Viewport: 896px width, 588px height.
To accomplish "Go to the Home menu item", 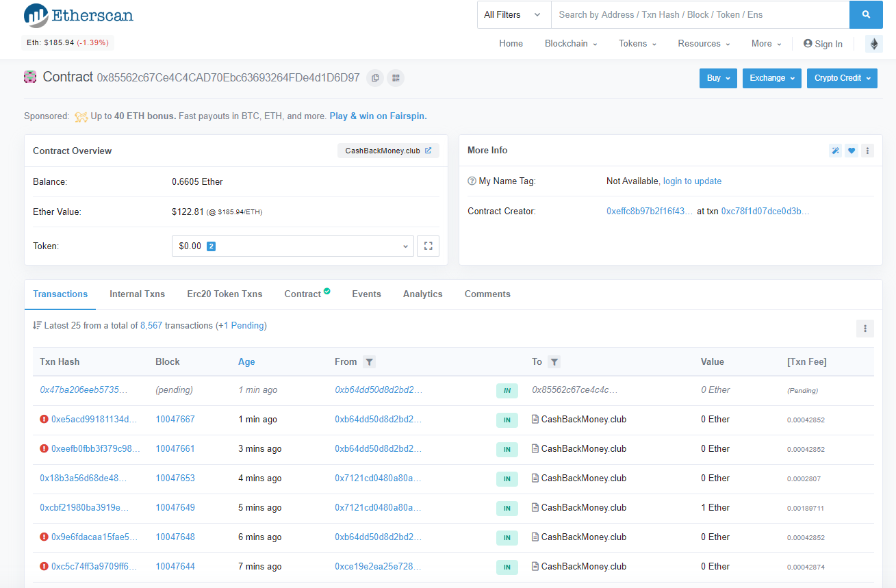I will click(511, 44).
